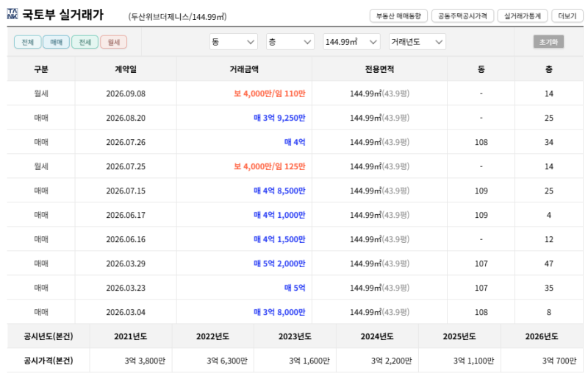Viewport: 588px width, 379px height.
Task: Click the 계약일 column header
Action: [x=126, y=69]
